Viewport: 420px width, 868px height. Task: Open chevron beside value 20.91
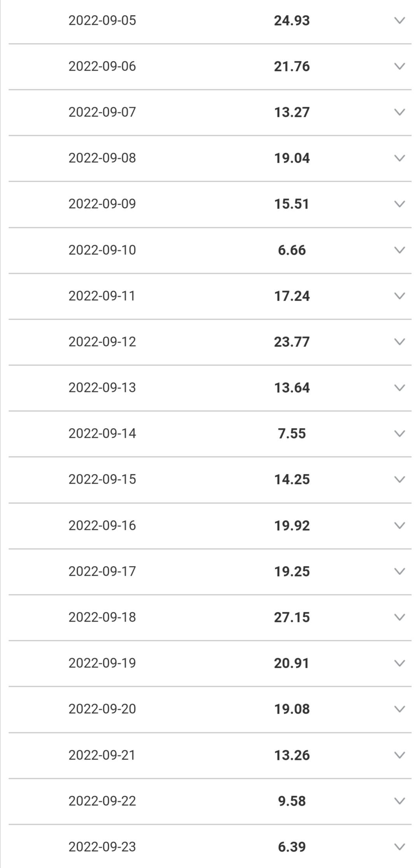click(399, 663)
